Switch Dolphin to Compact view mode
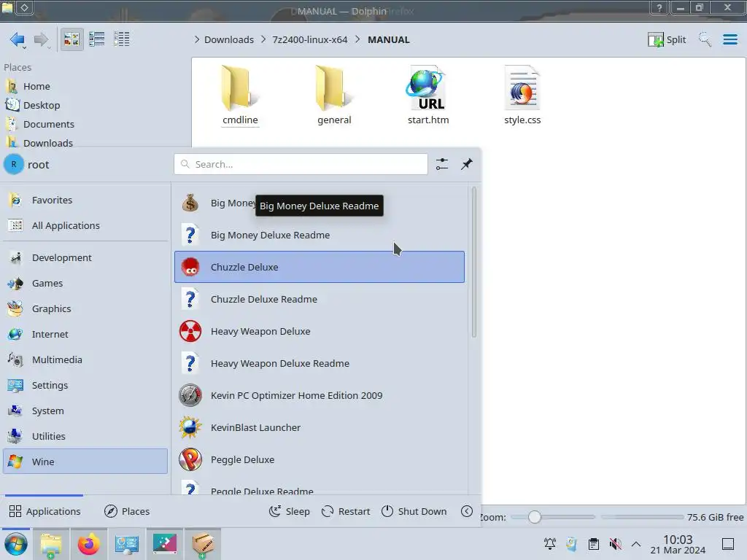Viewport: 747px width, 560px height. [x=97, y=39]
